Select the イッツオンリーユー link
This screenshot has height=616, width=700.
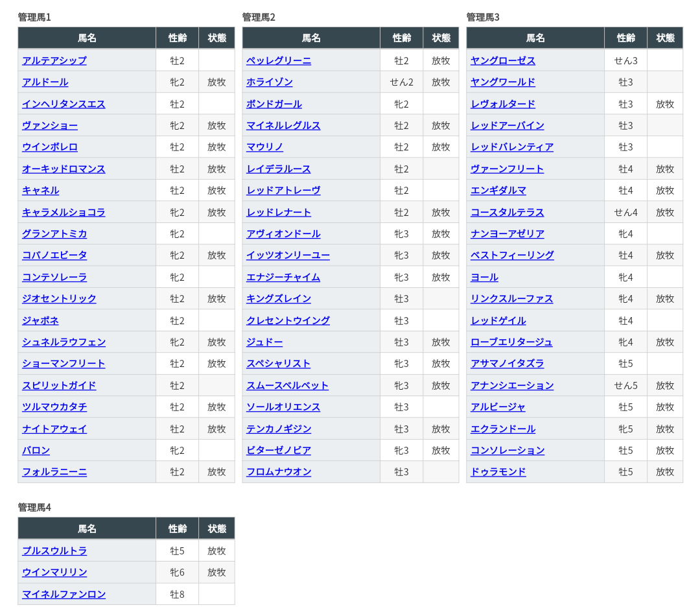288,255
